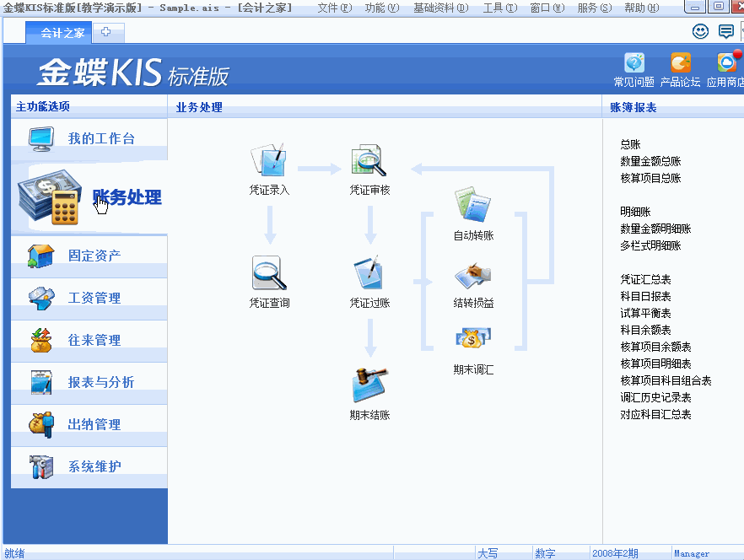Viewport: 744px width, 560px height.
Task: Open 凭证查询 voucher inquiry
Action: click(x=269, y=274)
